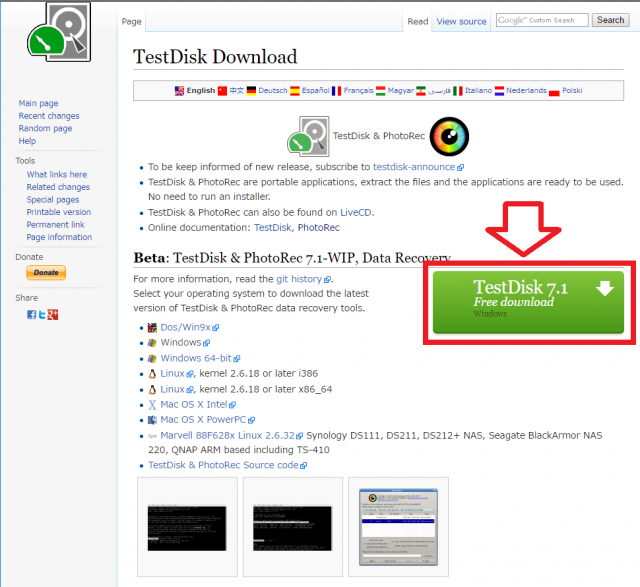Viewport: 640px width, 587px height.
Task: Click the TestDisk hard drive icon beside the title
Action: [x=308, y=136]
